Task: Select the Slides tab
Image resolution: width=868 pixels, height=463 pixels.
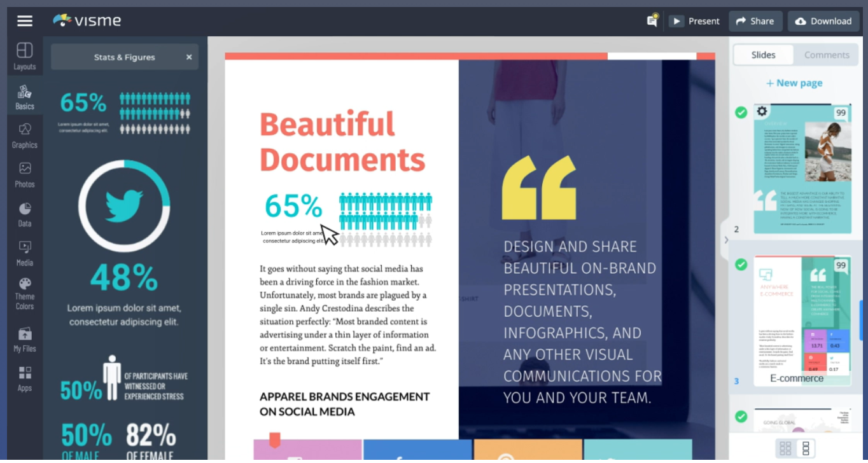Action: point(762,55)
